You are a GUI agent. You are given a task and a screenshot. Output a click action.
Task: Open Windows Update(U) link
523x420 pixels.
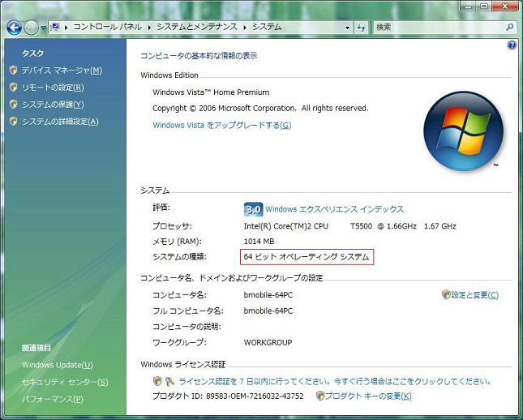pos(58,365)
